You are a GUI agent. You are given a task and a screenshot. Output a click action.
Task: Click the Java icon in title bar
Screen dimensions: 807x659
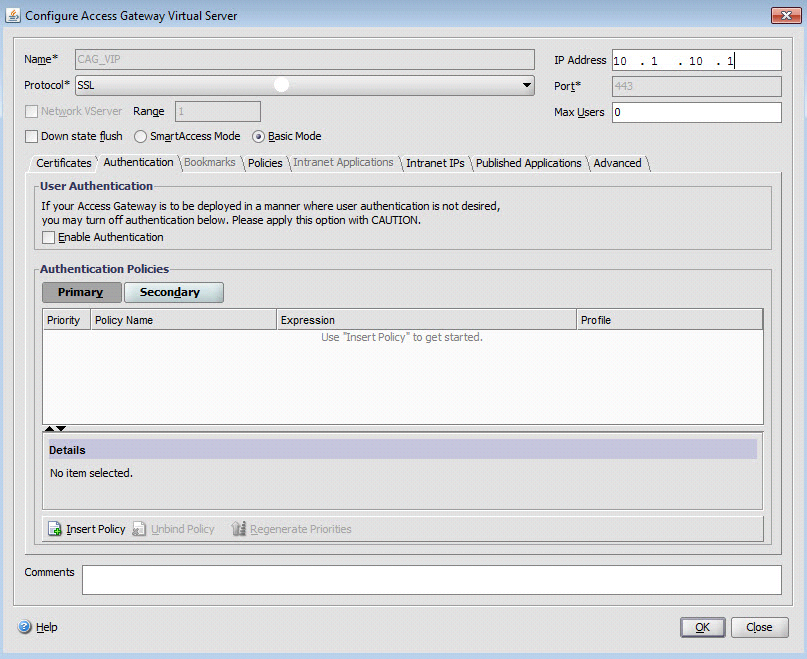[13, 15]
